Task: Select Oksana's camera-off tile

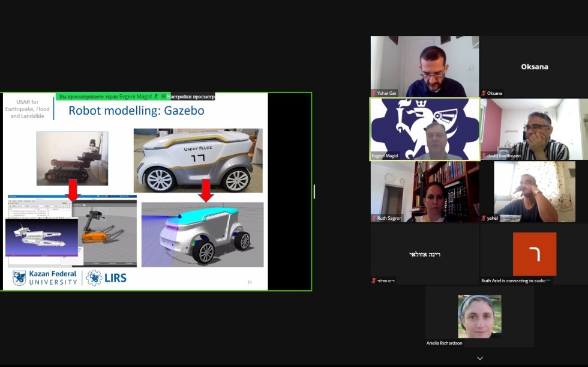Action: (534, 66)
